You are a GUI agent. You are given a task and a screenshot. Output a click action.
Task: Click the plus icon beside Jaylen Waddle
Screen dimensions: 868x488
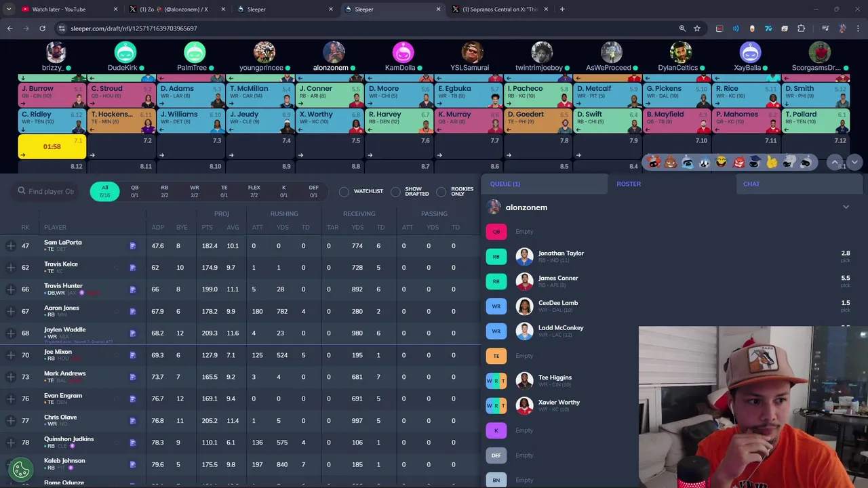(x=10, y=333)
